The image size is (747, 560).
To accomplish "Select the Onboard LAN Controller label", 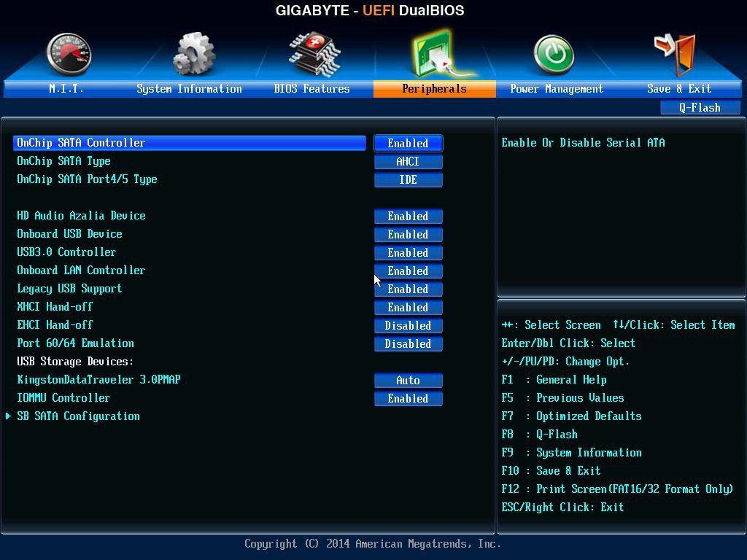I will tap(81, 270).
